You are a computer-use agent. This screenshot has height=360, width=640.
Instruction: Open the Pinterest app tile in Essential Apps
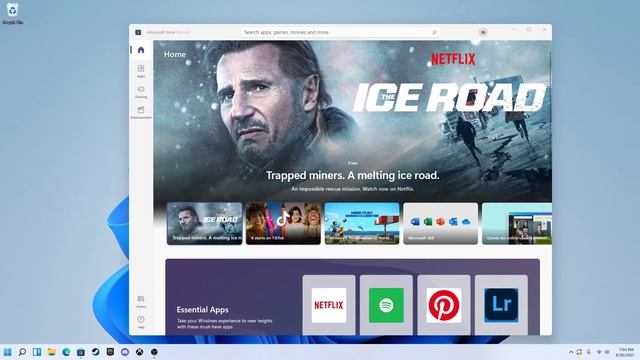pos(444,305)
